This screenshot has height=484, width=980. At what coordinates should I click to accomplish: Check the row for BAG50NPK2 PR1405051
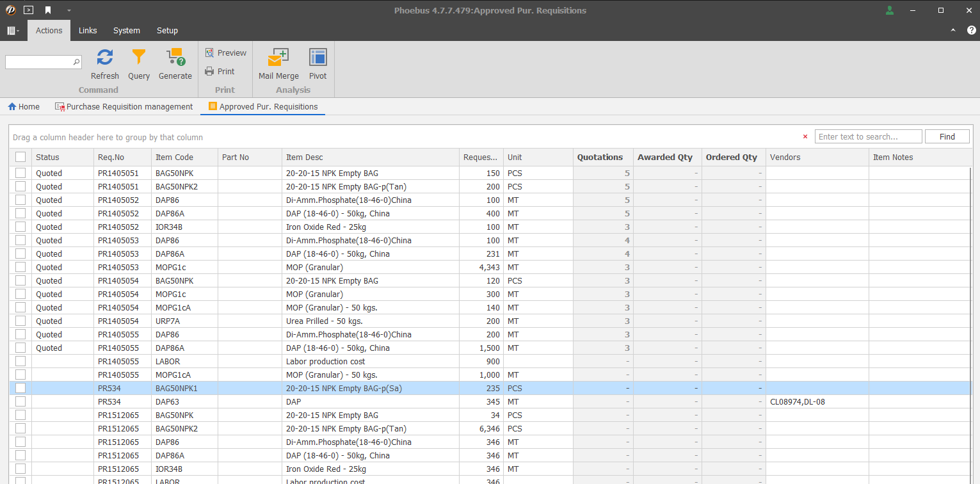point(20,186)
